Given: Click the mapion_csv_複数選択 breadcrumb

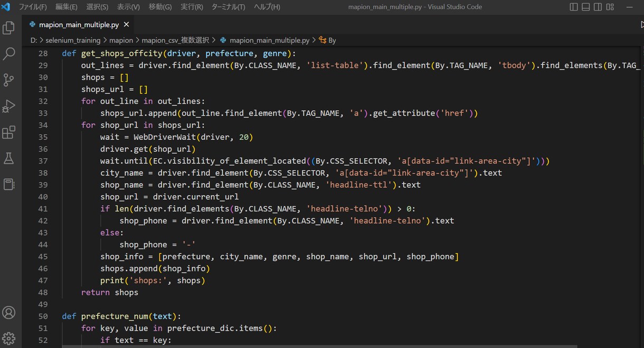Looking at the screenshot, I should pos(175,40).
